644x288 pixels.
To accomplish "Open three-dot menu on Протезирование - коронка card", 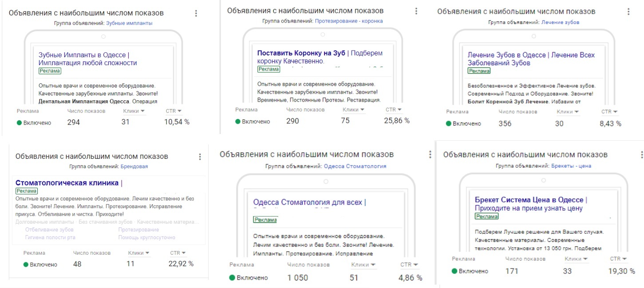I will [x=416, y=11].
